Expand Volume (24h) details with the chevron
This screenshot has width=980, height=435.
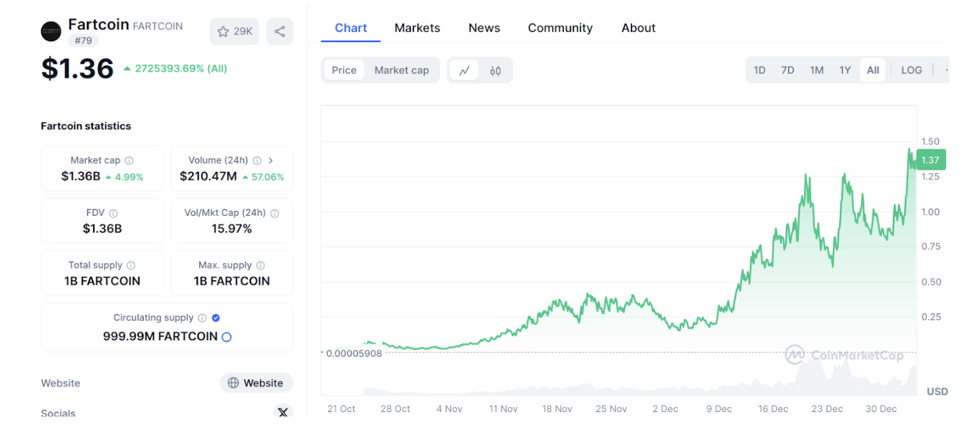tap(270, 160)
